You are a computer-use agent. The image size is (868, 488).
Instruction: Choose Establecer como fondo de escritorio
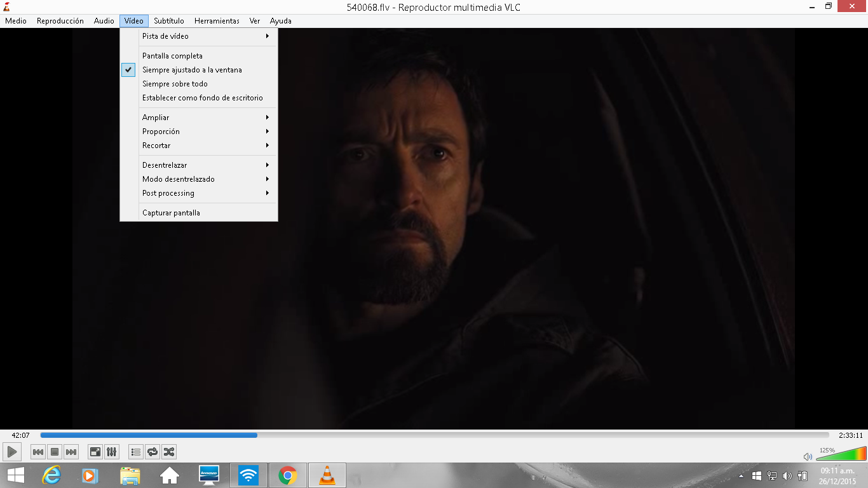click(x=199, y=98)
